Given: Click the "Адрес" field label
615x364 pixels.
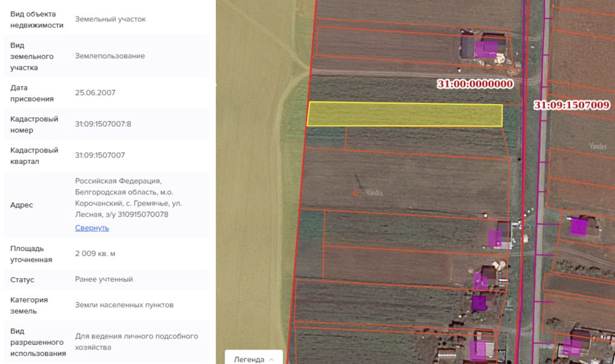Looking at the screenshot, I should 22,205.
